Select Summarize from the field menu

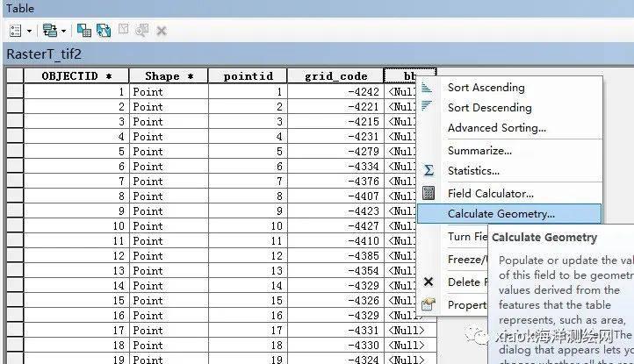click(x=479, y=151)
